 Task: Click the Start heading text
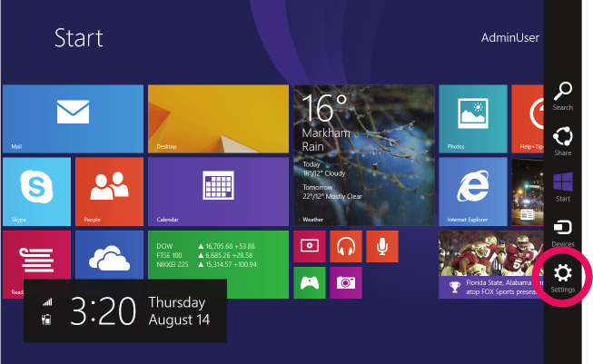[x=79, y=38]
